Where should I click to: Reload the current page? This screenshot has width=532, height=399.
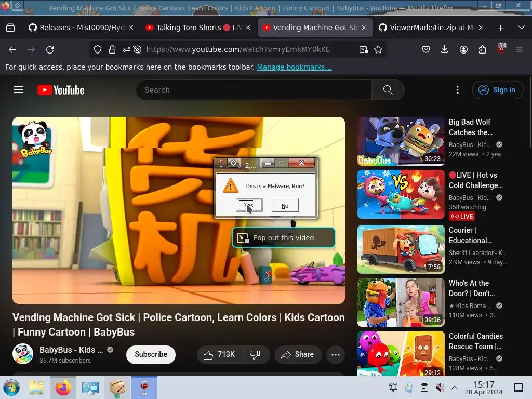pos(50,50)
